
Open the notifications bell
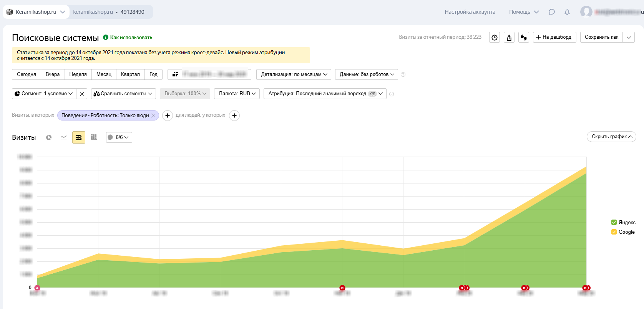567,12
